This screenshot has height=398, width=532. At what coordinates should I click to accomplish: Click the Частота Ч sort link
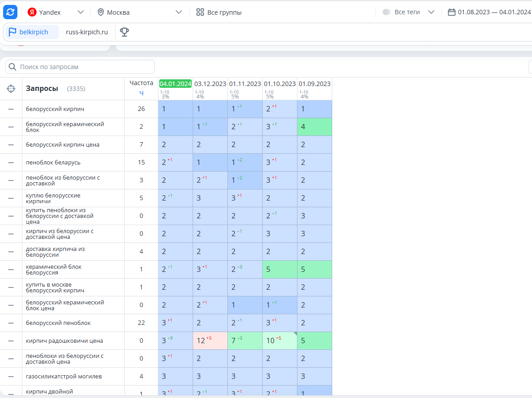point(141,93)
